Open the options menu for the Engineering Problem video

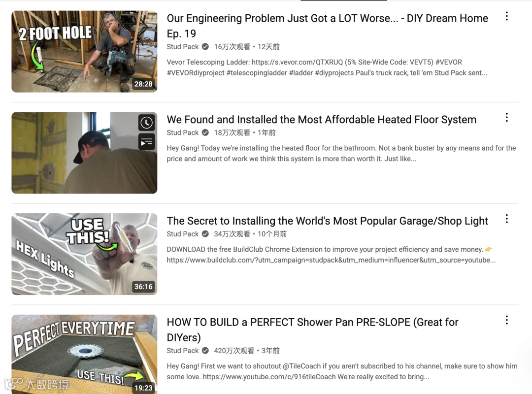(x=506, y=16)
